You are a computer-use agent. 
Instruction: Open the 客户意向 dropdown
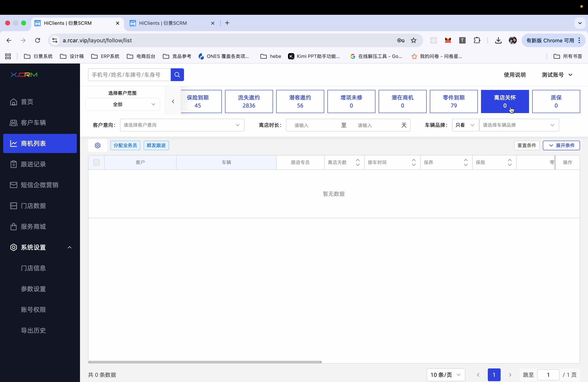tap(182, 125)
